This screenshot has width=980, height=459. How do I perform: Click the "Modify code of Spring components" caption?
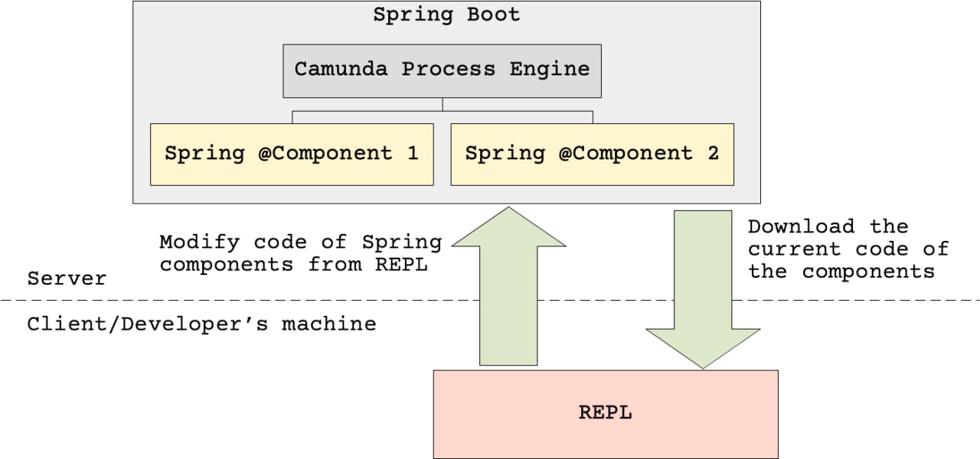[301, 253]
